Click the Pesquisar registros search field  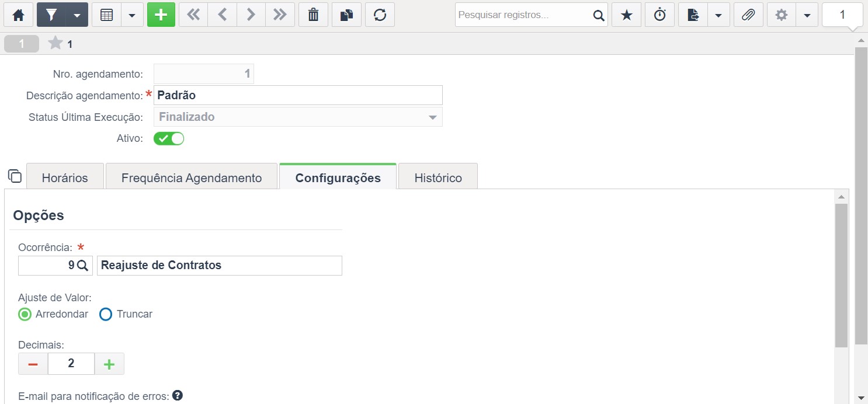pyautogui.click(x=523, y=15)
